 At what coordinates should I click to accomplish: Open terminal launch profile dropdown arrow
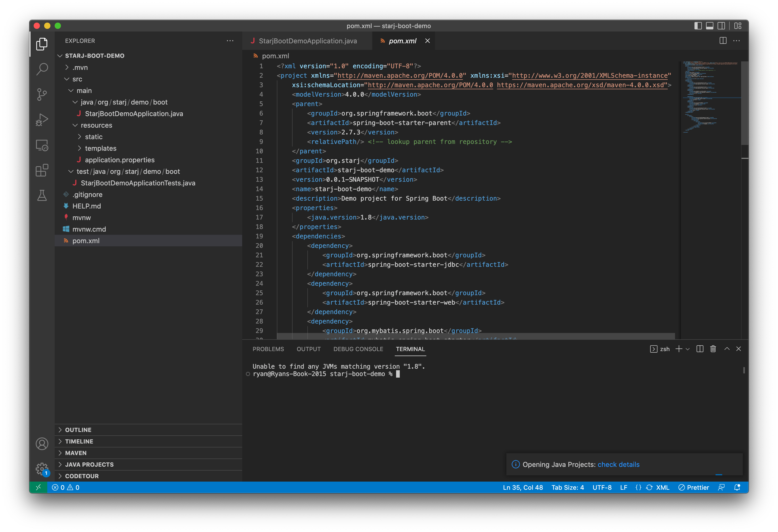point(688,349)
